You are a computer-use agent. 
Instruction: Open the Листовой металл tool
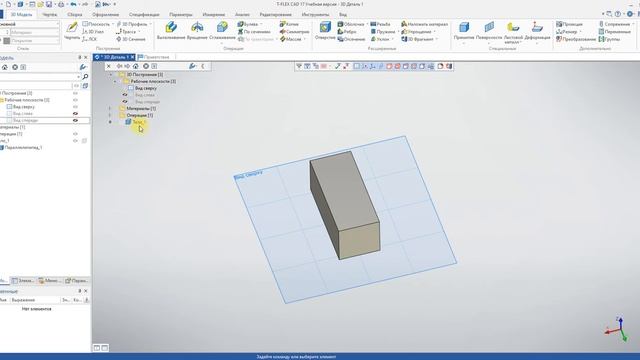click(x=513, y=33)
